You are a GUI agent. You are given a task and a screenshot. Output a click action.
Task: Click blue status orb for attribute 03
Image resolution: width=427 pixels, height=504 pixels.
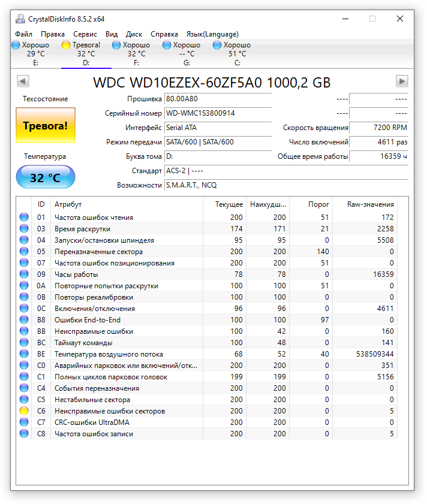[x=24, y=228]
